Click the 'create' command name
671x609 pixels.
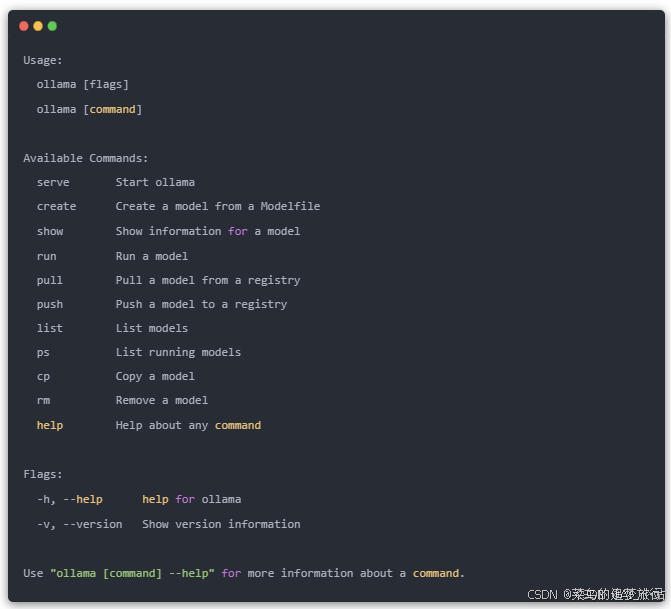[56, 207]
